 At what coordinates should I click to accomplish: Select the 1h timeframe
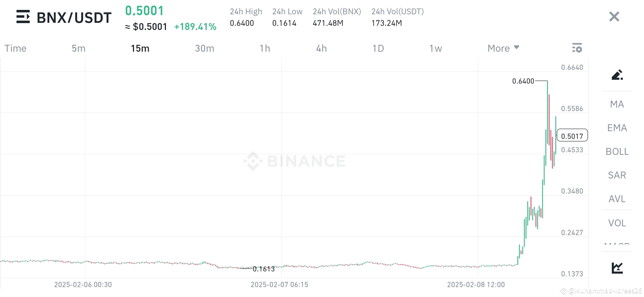[265, 48]
